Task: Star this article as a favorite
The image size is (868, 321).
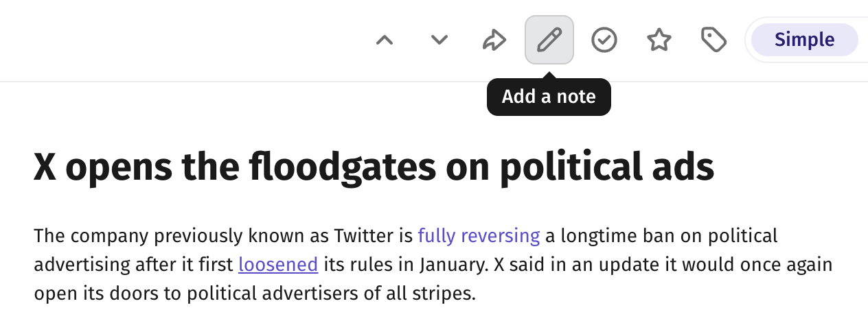Action: tap(659, 40)
